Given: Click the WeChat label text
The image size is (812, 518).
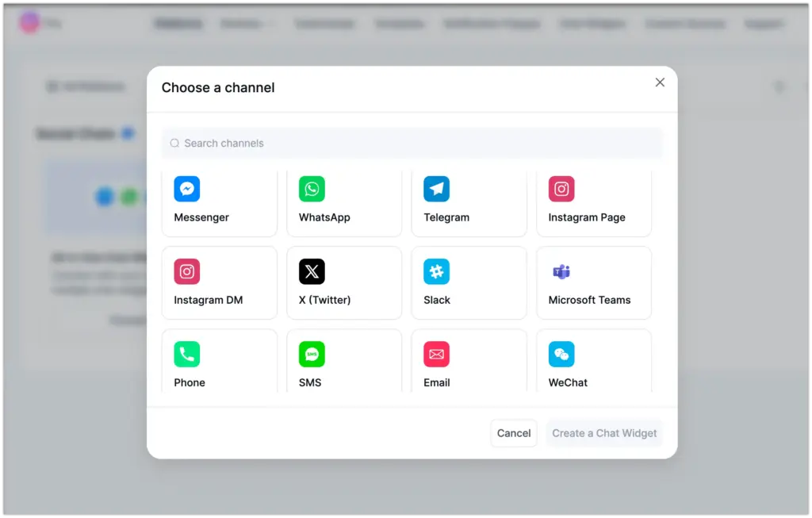Looking at the screenshot, I should point(568,383).
